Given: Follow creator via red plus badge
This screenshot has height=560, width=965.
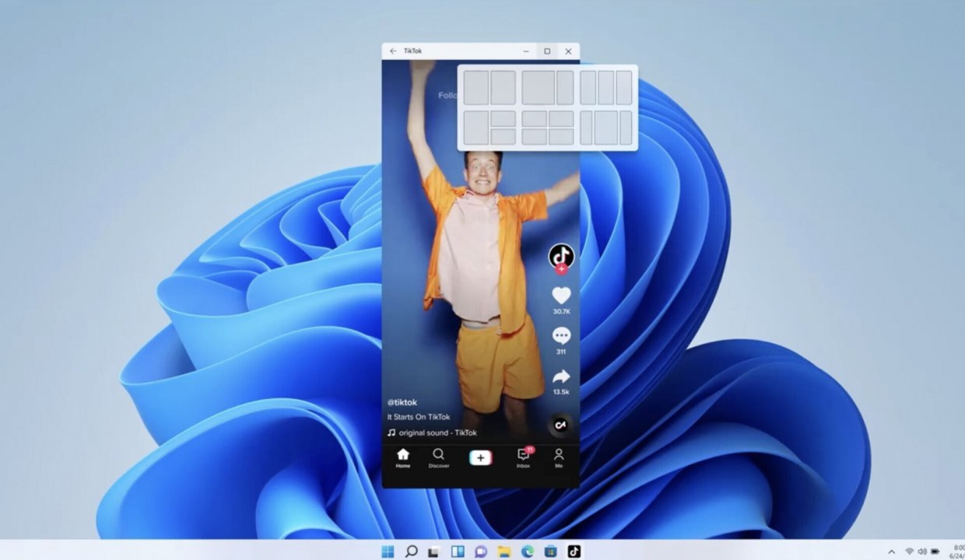Looking at the screenshot, I should point(561,269).
